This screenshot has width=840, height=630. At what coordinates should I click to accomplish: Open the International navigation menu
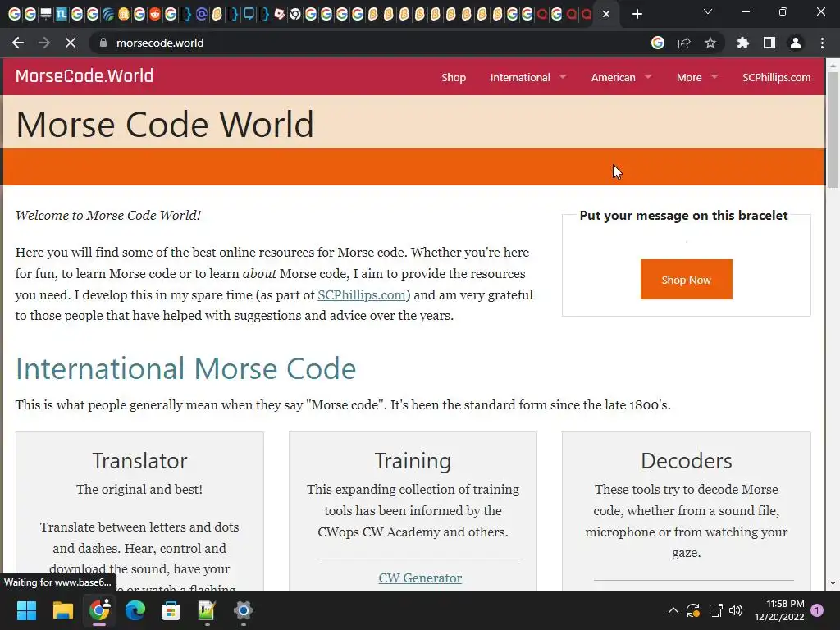coord(519,78)
